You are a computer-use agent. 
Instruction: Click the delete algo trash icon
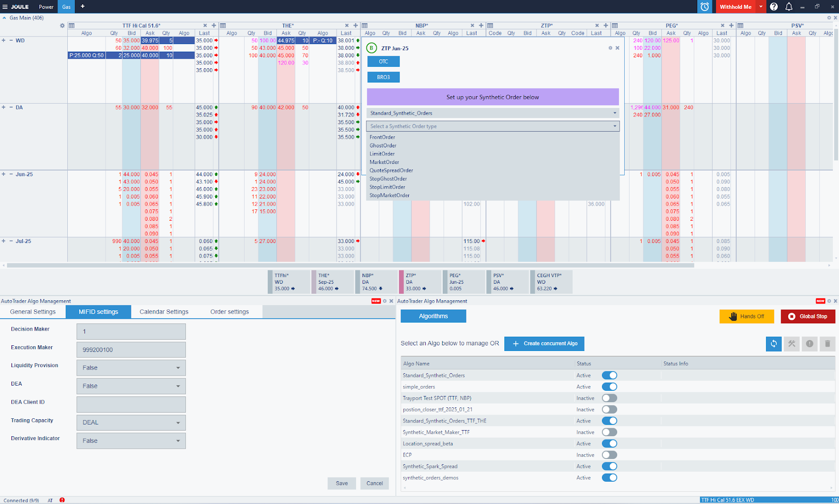click(827, 344)
